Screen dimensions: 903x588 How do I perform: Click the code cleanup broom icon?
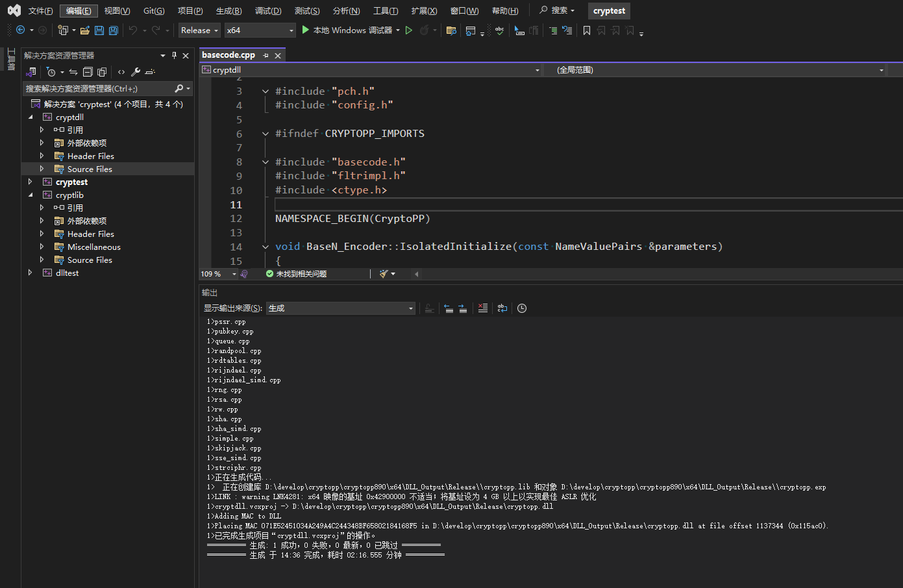point(384,274)
